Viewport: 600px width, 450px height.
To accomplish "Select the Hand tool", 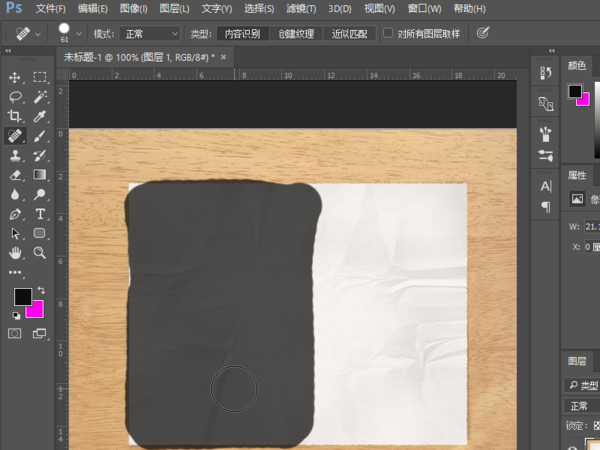I will coord(15,253).
